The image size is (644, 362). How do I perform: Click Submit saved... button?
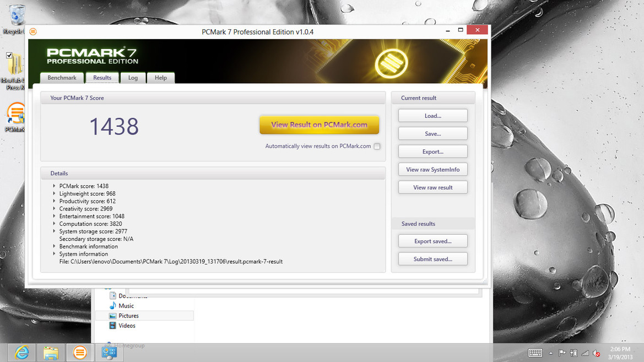(x=433, y=259)
